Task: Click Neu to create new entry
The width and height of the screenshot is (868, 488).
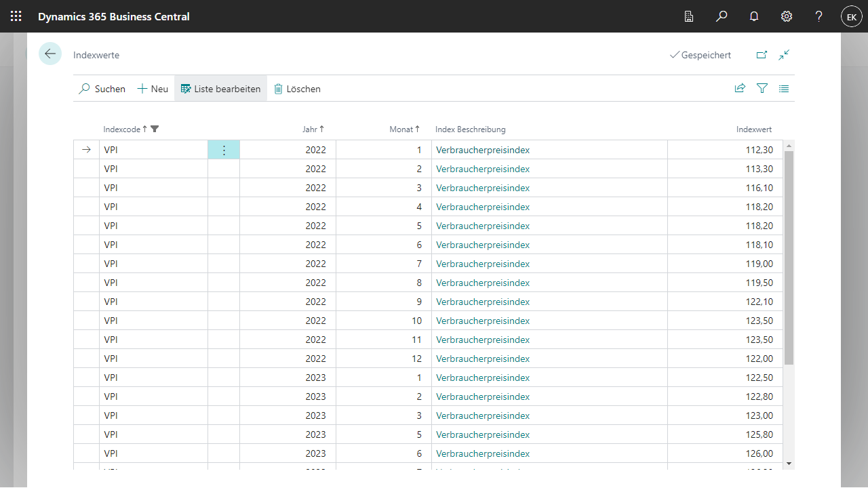Action: click(153, 89)
